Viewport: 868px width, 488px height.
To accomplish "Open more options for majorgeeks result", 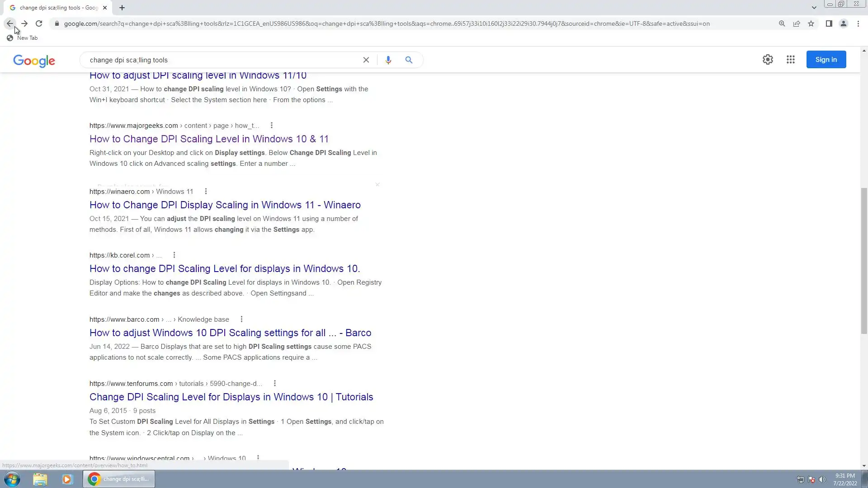I will [271, 126].
